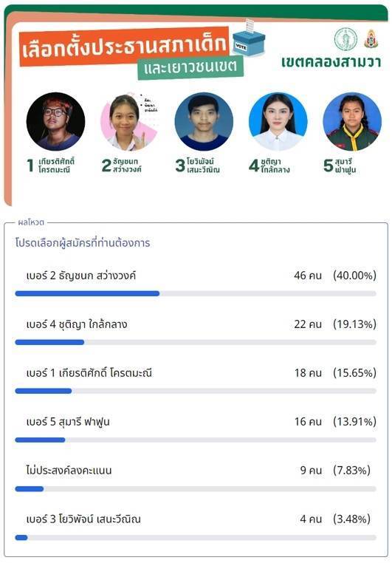
Task: Select candidate number 5 scout uniform photo
Action: pos(352,122)
